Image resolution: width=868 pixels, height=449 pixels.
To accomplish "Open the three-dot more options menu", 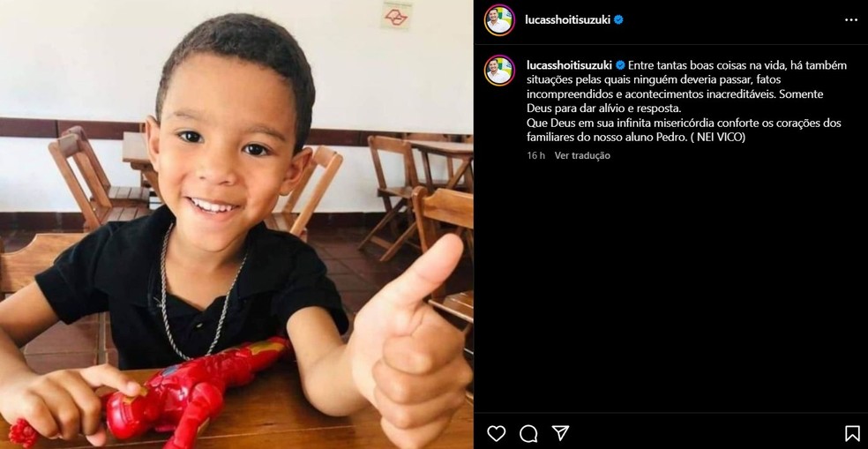I will coord(851,20).
